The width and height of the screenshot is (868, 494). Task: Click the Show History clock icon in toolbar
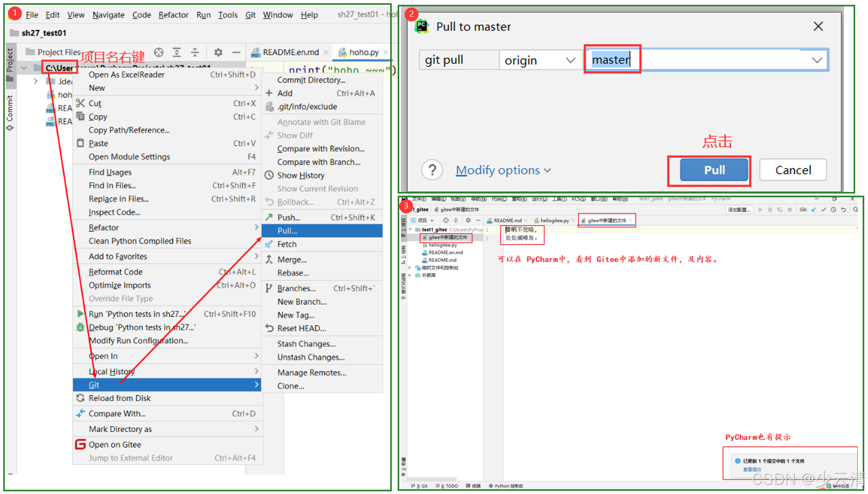point(833,210)
